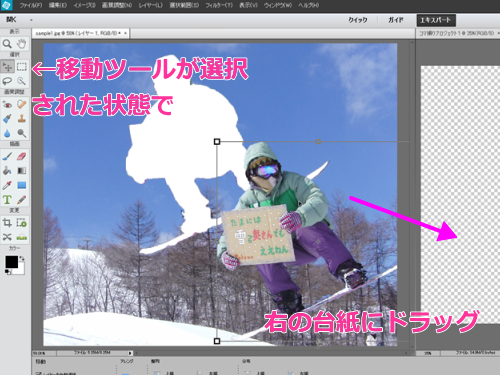Click the canvas horizontal scrollbar

pos(272,353)
